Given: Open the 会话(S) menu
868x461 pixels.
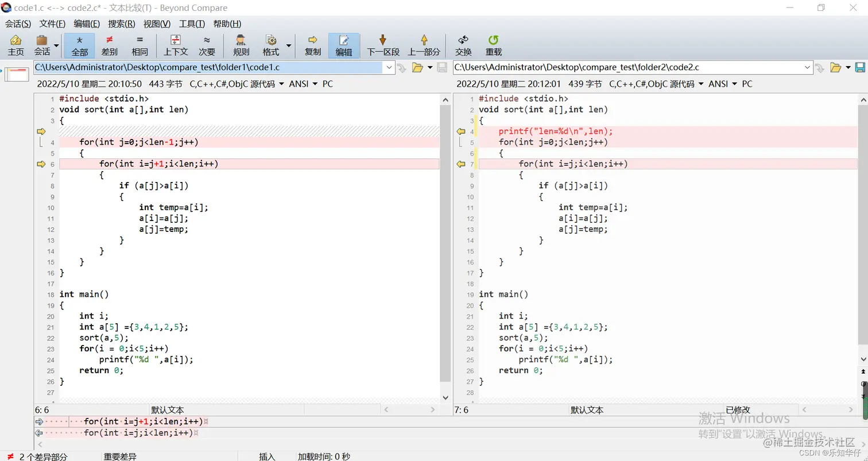Looking at the screenshot, I should coord(18,24).
